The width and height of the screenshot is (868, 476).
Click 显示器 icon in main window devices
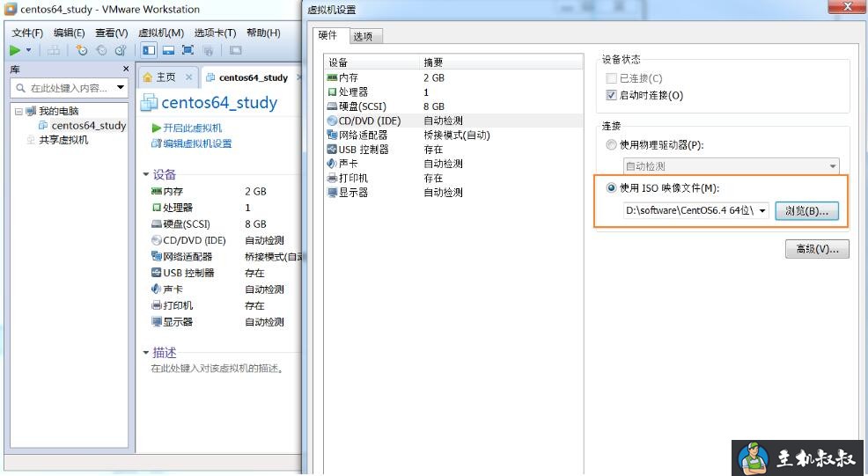coord(156,321)
